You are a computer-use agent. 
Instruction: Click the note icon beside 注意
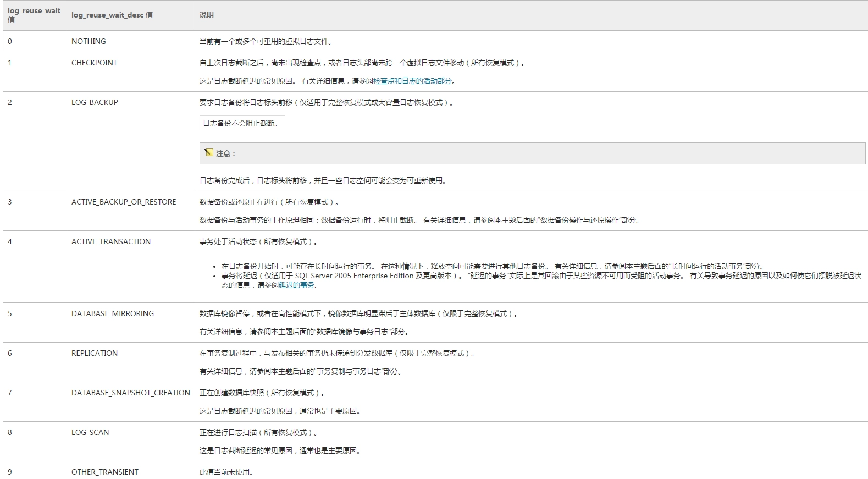tap(209, 153)
